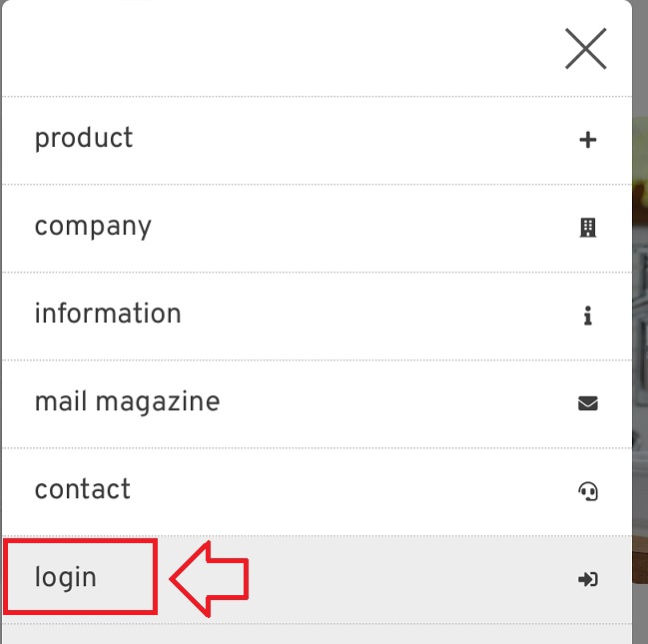Click the login text label
648x644 pixels.
pos(66,577)
